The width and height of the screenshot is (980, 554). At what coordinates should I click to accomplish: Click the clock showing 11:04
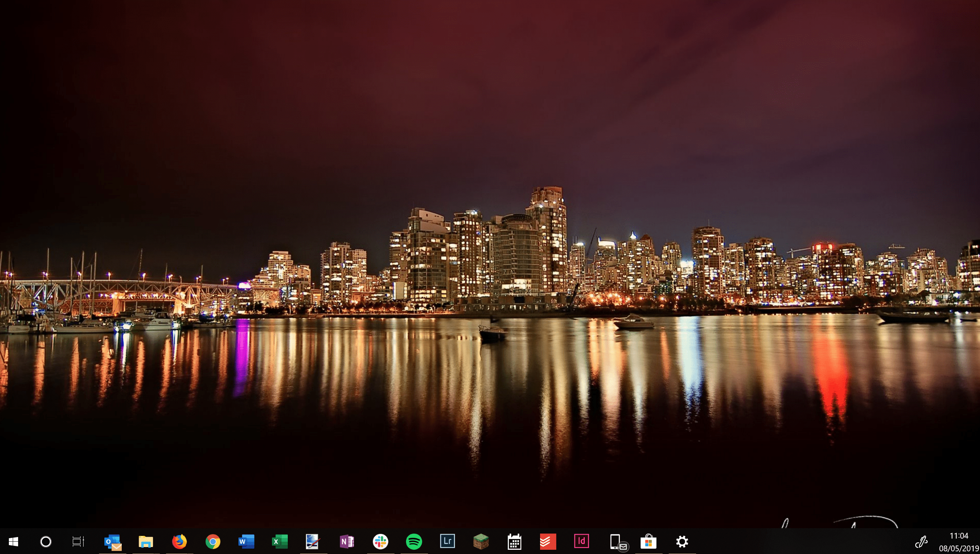[958, 536]
